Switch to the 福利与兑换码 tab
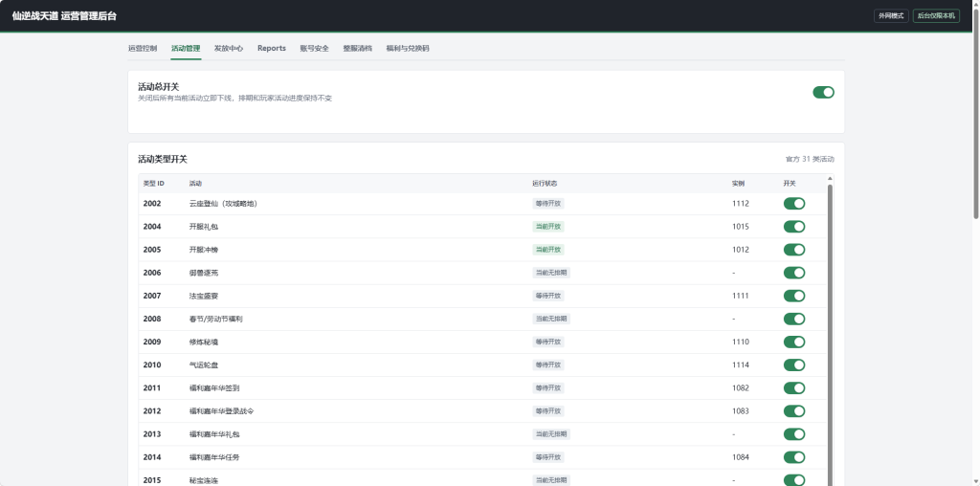Viewport: 980px width, 486px height. point(408,48)
